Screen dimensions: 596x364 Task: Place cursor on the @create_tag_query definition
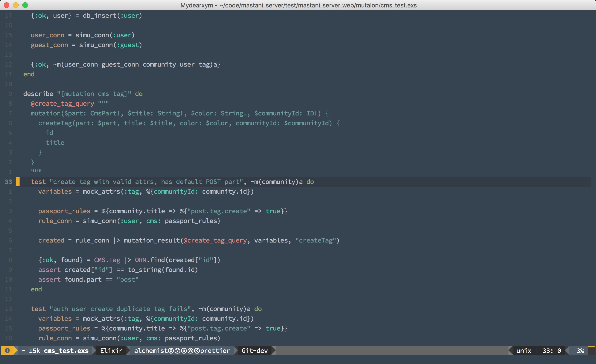(62, 104)
